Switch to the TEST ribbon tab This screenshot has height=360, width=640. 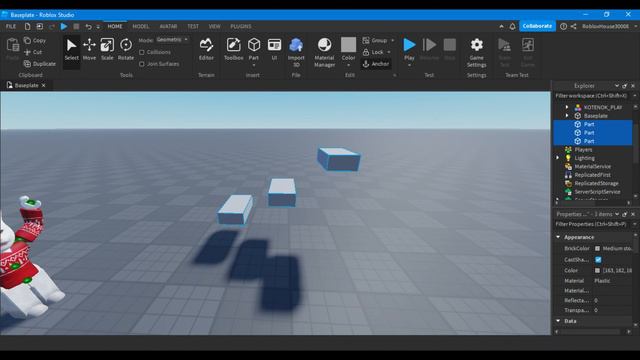pos(193,27)
